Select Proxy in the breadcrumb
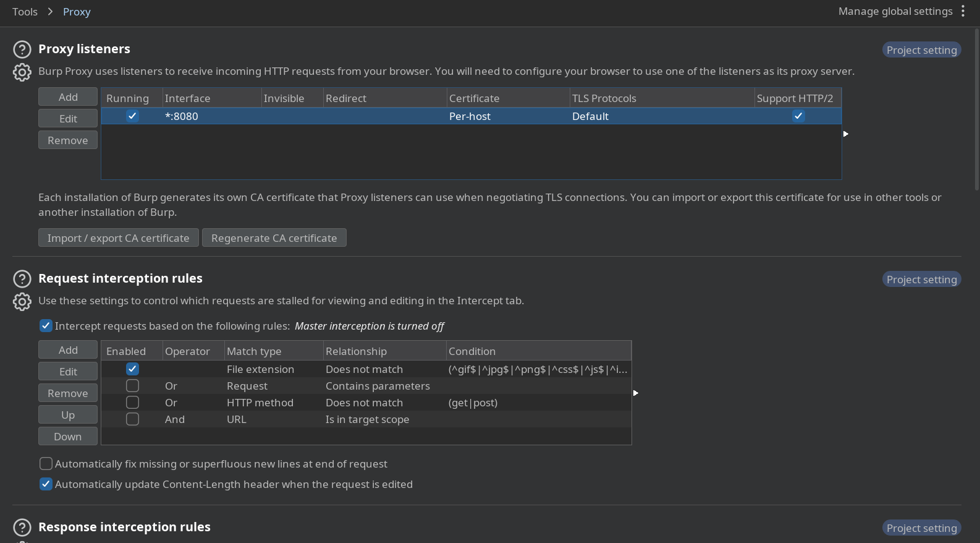Image resolution: width=980 pixels, height=543 pixels. (77, 12)
